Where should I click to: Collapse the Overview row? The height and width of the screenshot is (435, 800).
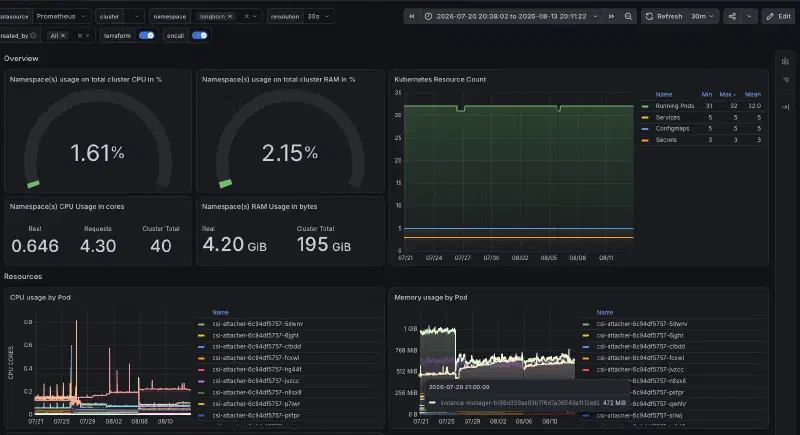[21, 59]
